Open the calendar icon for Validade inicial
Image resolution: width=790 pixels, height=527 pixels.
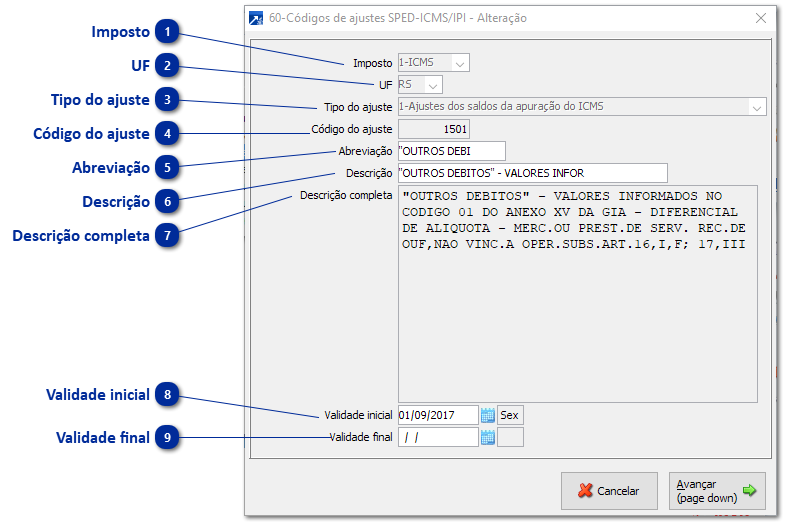pos(488,416)
